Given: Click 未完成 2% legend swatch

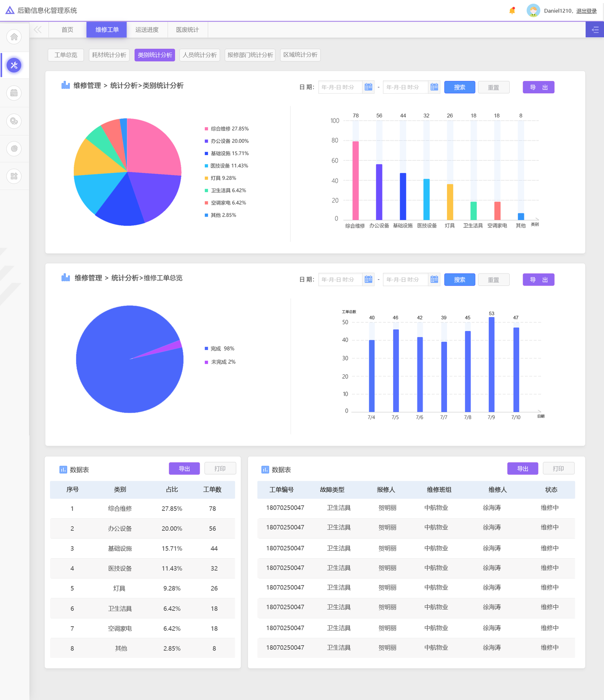Looking at the screenshot, I should 206,362.
